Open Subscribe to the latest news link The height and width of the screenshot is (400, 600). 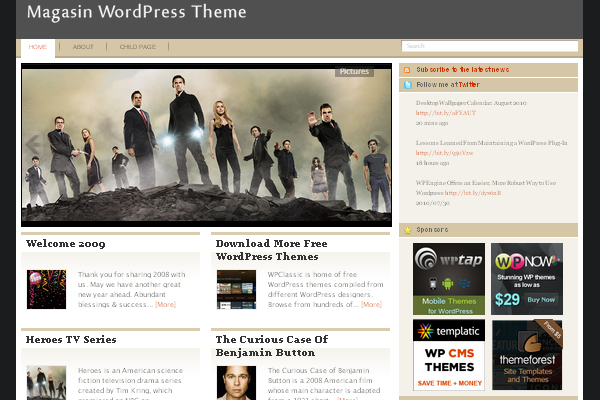pyautogui.click(x=463, y=70)
